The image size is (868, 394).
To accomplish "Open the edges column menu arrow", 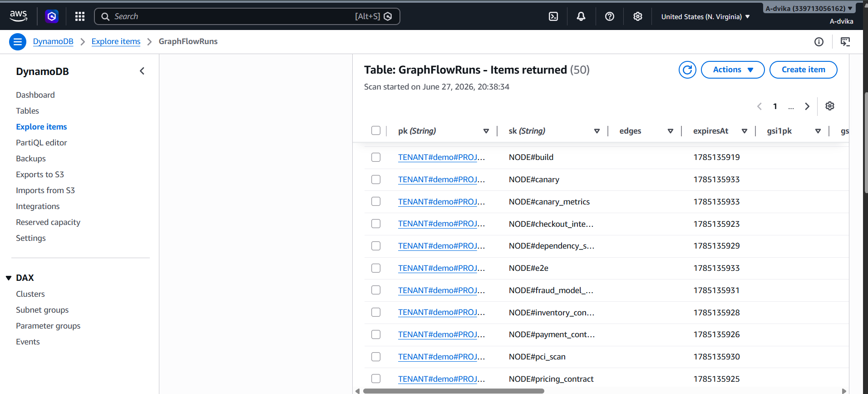I will pyautogui.click(x=671, y=131).
